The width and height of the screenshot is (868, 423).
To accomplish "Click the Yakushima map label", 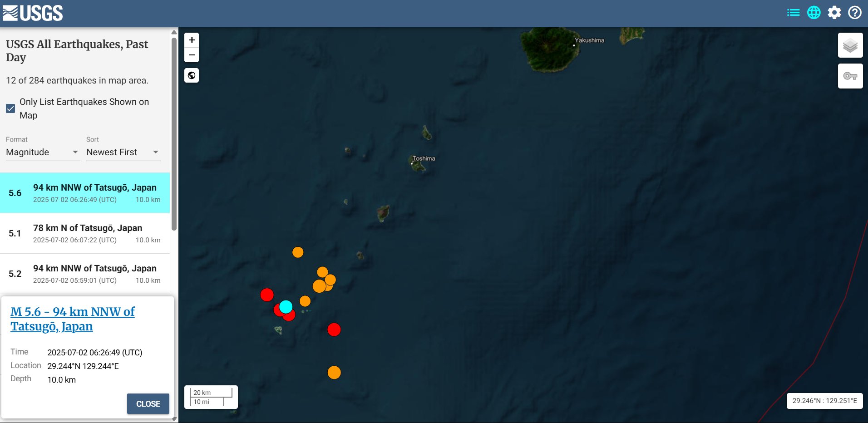I will coord(589,40).
